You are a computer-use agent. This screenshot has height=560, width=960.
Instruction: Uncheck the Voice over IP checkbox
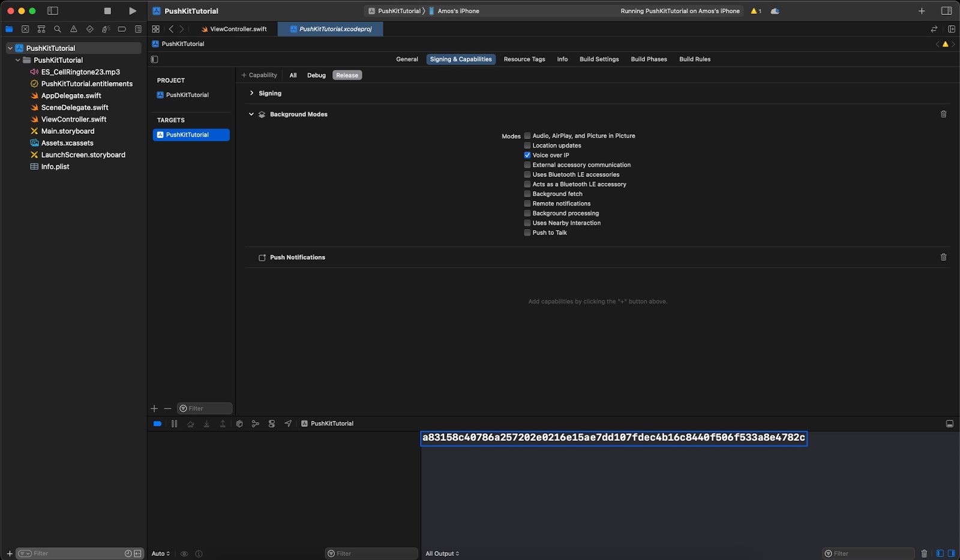click(527, 155)
